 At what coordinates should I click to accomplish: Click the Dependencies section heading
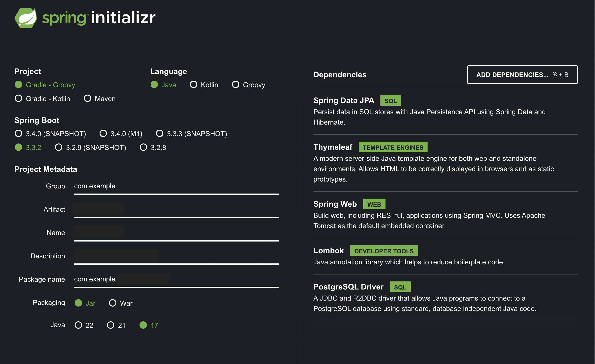tap(340, 75)
